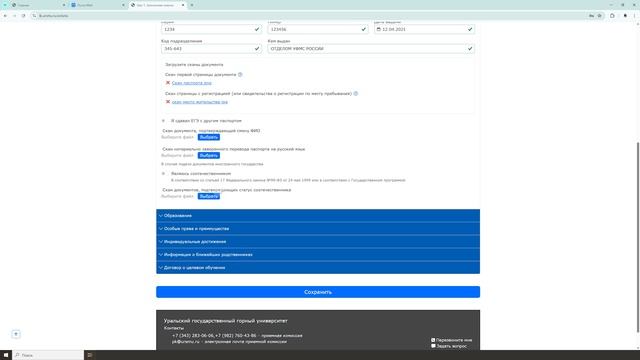Image resolution: width=640 pixels, height=360 pixels.
Task: Open the pinned taskbar app icon
Action: click(90, 355)
